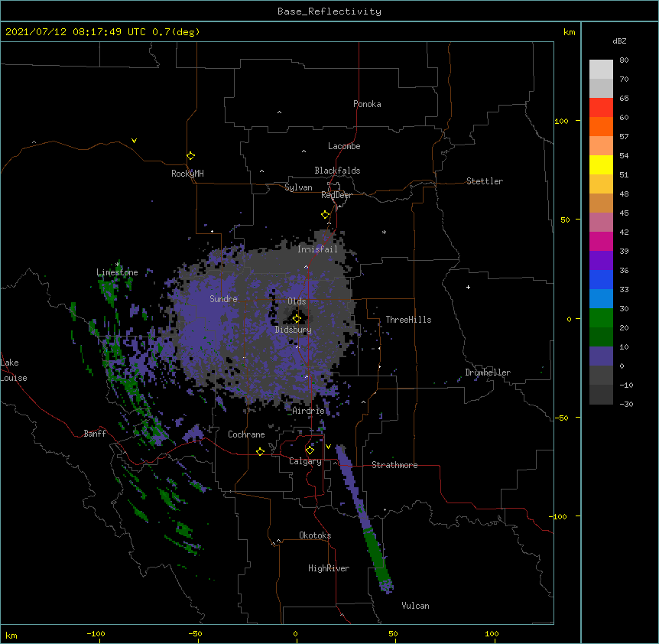Click the Calgary city label

pos(305,461)
